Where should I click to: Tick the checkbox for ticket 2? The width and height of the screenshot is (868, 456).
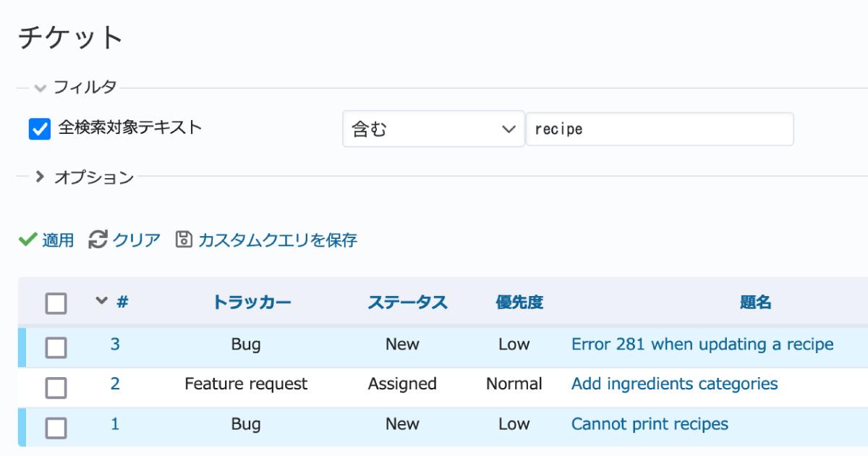pos(56,388)
